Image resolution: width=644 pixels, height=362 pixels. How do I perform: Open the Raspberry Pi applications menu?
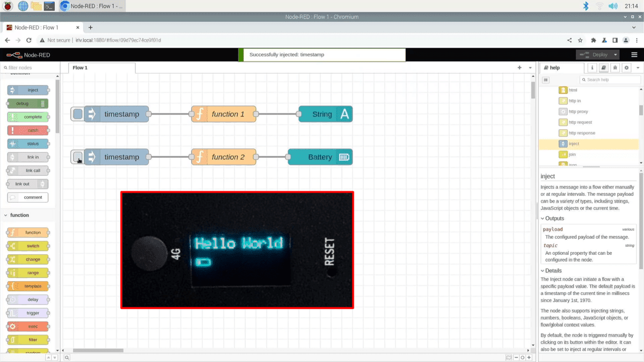pos(6,6)
